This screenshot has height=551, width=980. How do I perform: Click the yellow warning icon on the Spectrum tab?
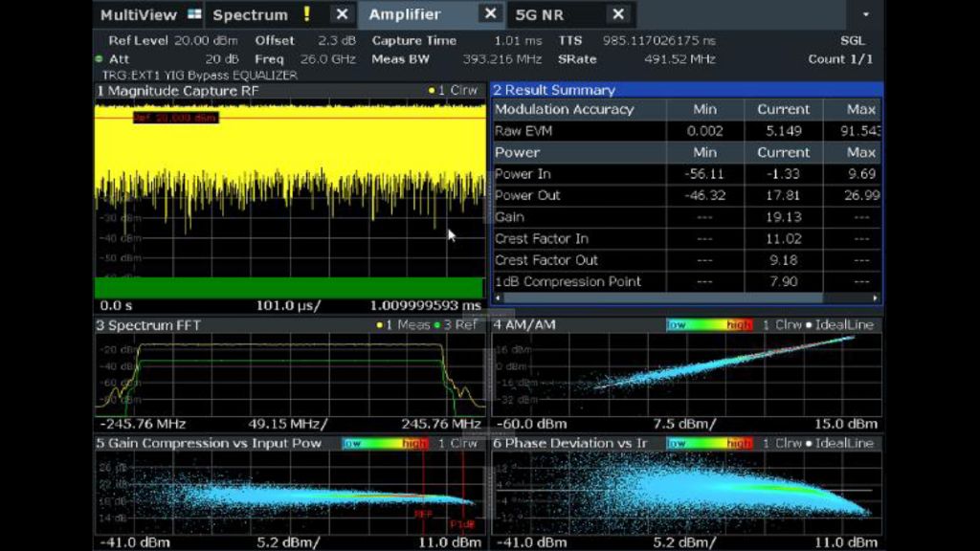tap(308, 14)
